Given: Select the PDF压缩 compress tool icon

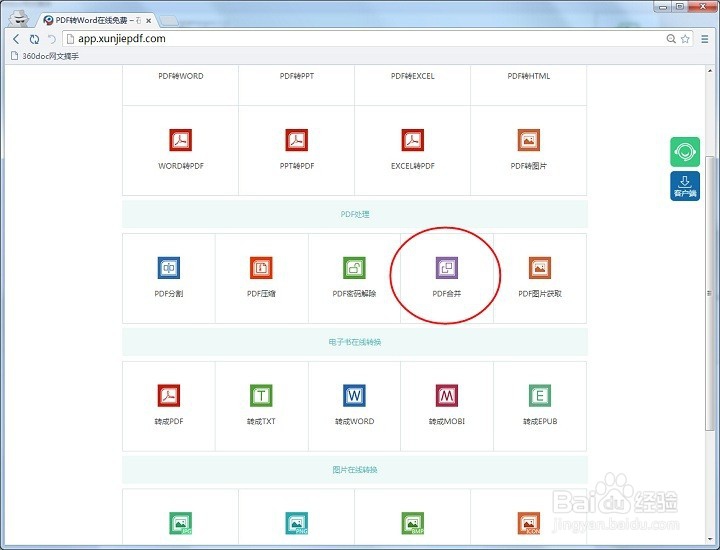Looking at the screenshot, I should tap(261, 268).
